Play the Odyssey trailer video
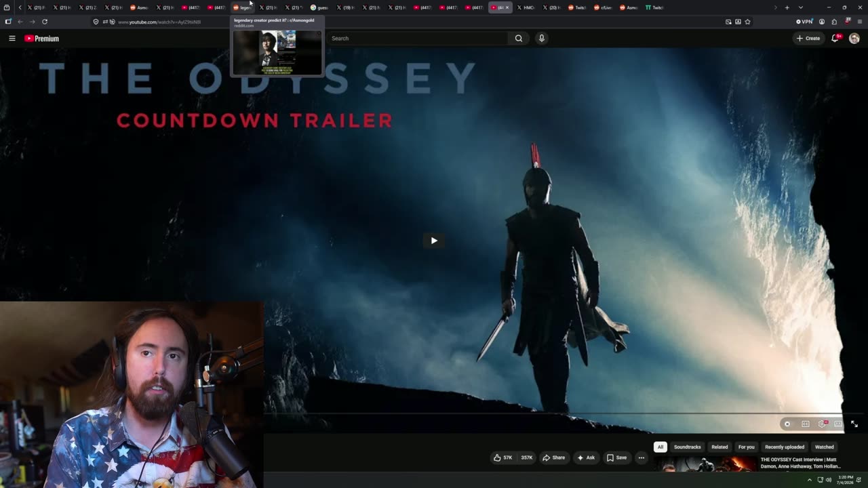Screen dimensions: 868x488 coord(434,241)
